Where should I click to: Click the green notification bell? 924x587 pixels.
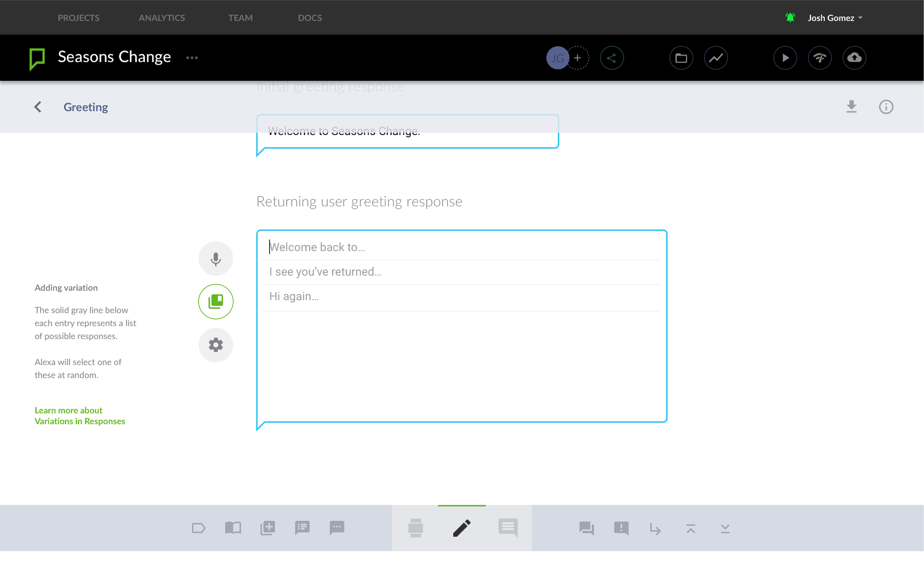coord(790,18)
